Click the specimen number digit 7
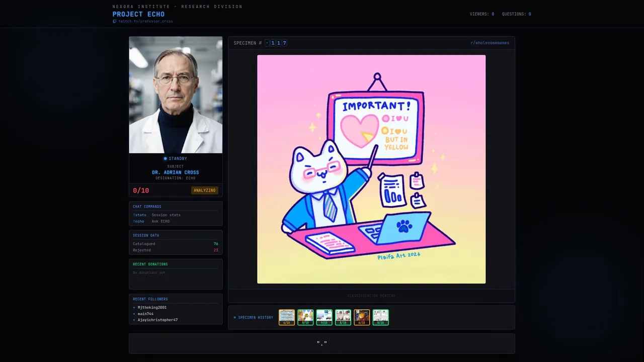The height and width of the screenshot is (362, 644). 284,43
